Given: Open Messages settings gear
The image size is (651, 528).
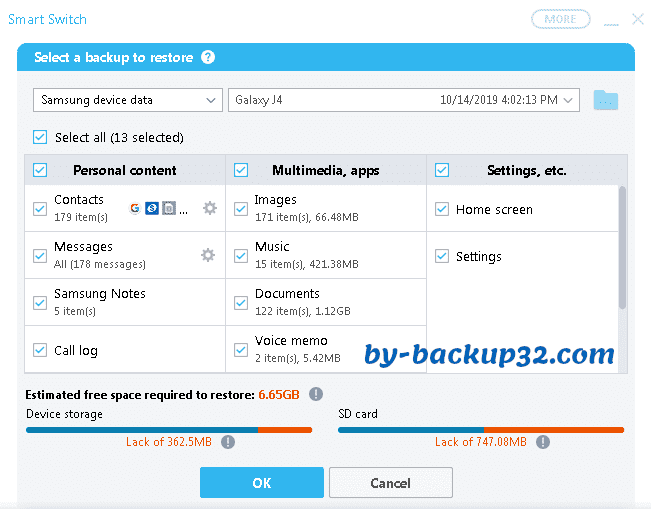Looking at the screenshot, I should [208, 255].
